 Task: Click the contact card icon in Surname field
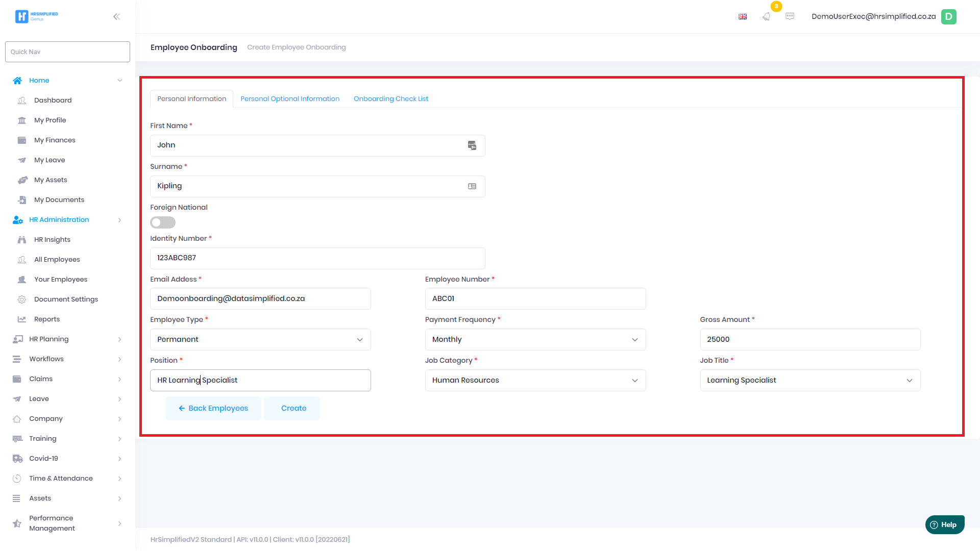click(x=472, y=186)
